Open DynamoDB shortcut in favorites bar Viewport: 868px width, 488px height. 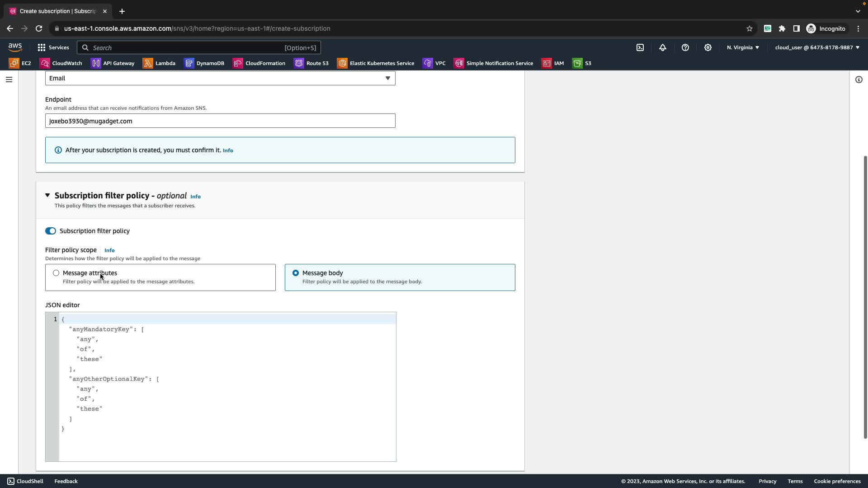pos(204,63)
